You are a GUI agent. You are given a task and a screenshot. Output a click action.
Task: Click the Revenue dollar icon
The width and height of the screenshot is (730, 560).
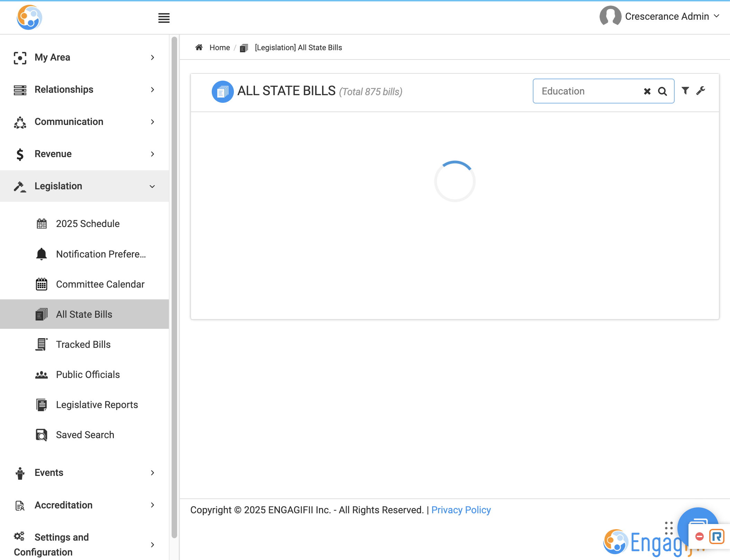20,154
